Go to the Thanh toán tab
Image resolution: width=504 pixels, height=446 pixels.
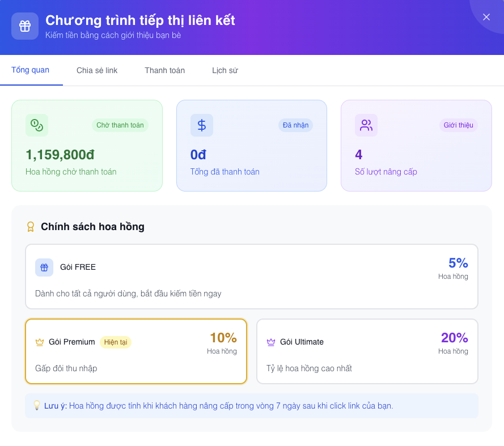[x=164, y=71]
